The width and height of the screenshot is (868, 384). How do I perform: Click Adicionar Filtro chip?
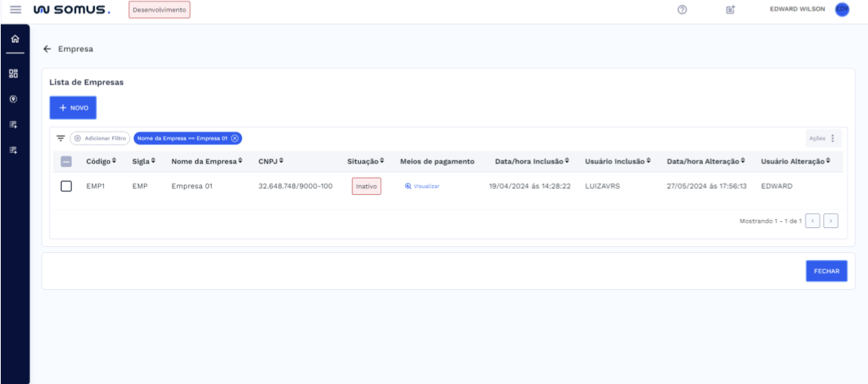(x=100, y=138)
